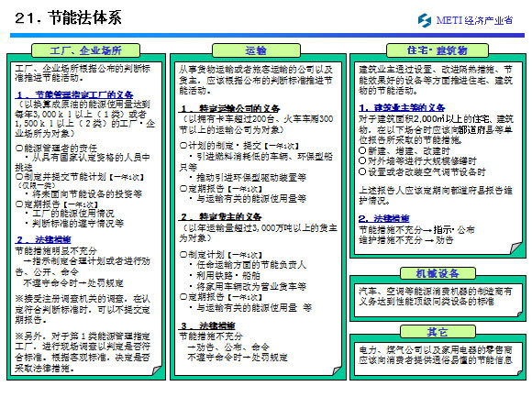Click the METI logo icon
The height and width of the screenshot is (397, 532).
424,20
